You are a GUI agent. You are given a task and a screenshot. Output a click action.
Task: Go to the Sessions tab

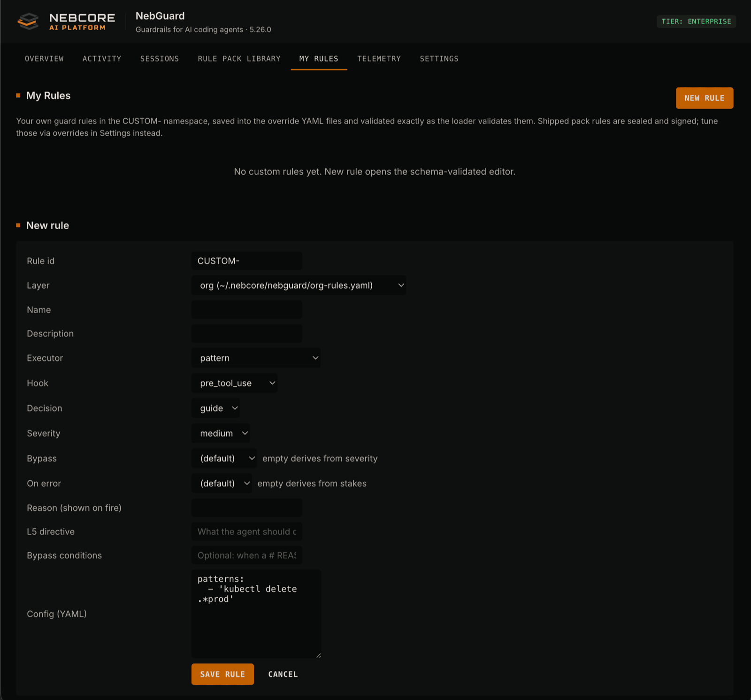(x=160, y=59)
